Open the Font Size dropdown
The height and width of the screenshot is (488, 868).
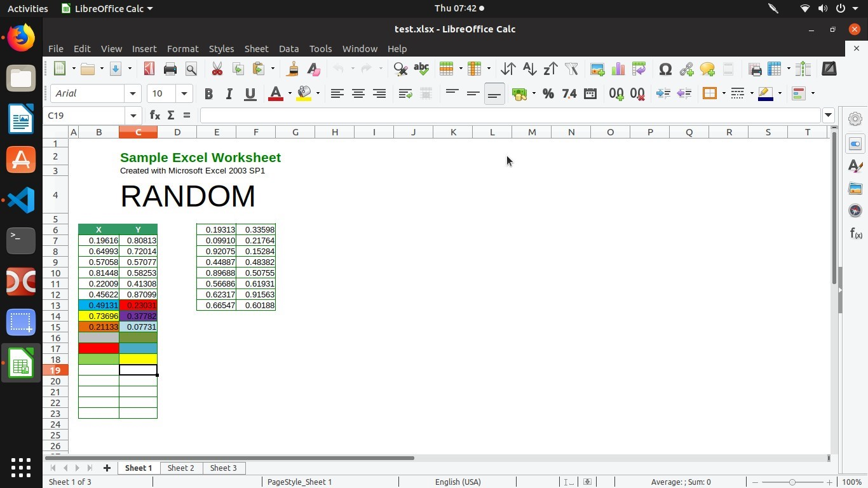[x=184, y=93]
